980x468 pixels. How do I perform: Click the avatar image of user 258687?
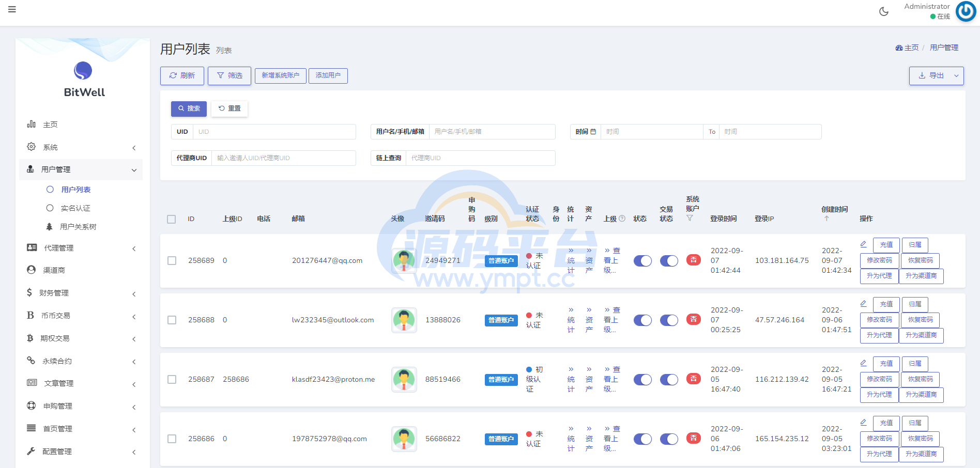[404, 380]
